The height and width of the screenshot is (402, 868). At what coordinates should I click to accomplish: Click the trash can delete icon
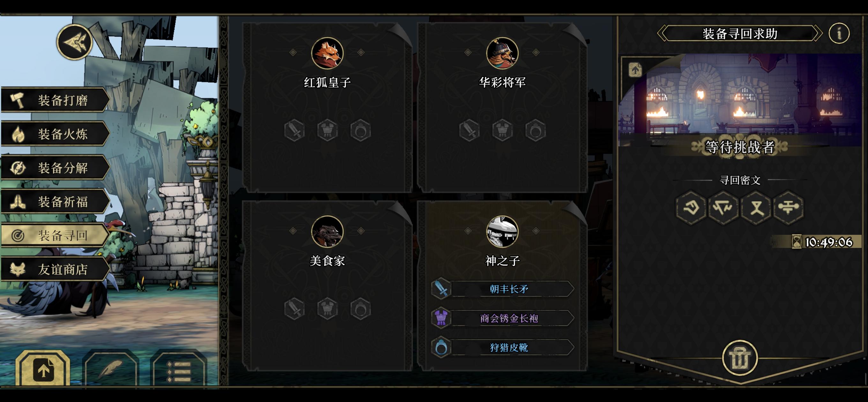click(740, 358)
